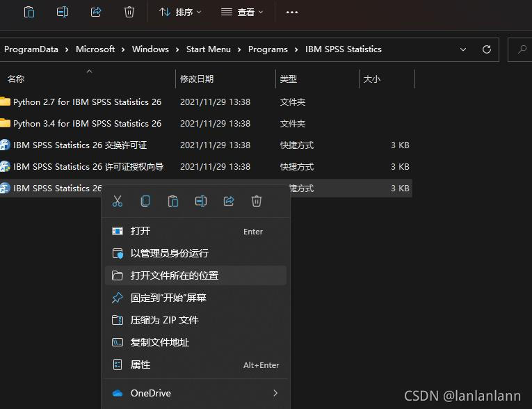Image resolution: width=532 pixels, height=409 pixels.
Task: Open the 查看 view dropdown
Action: click(242, 13)
